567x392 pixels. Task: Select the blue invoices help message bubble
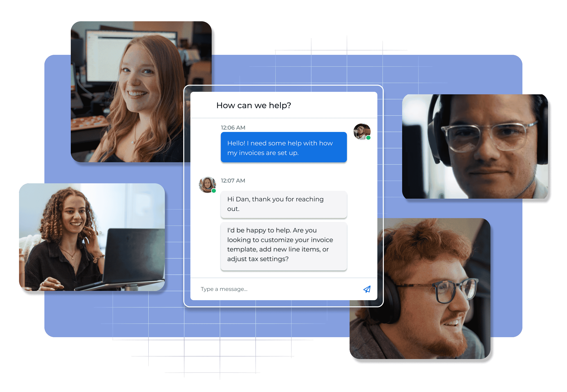pos(284,147)
